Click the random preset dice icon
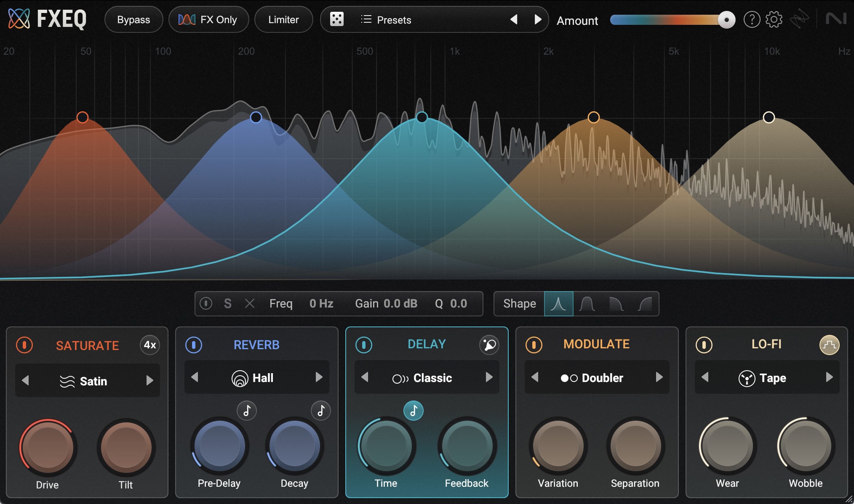 (x=336, y=19)
